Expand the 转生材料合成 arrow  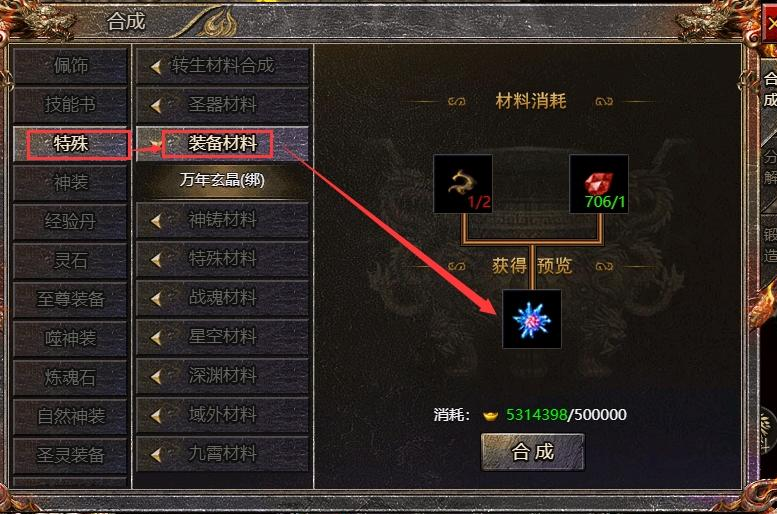156,66
